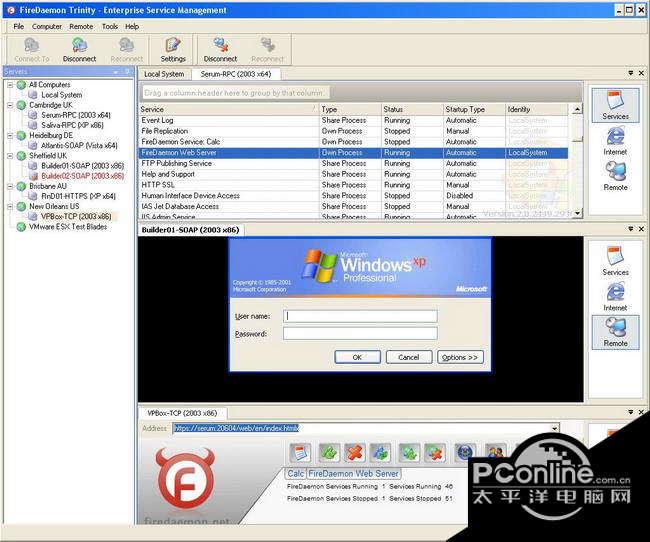Open the File menu
Image resolution: width=650 pixels, height=542 pixels.
click(19, 27)
